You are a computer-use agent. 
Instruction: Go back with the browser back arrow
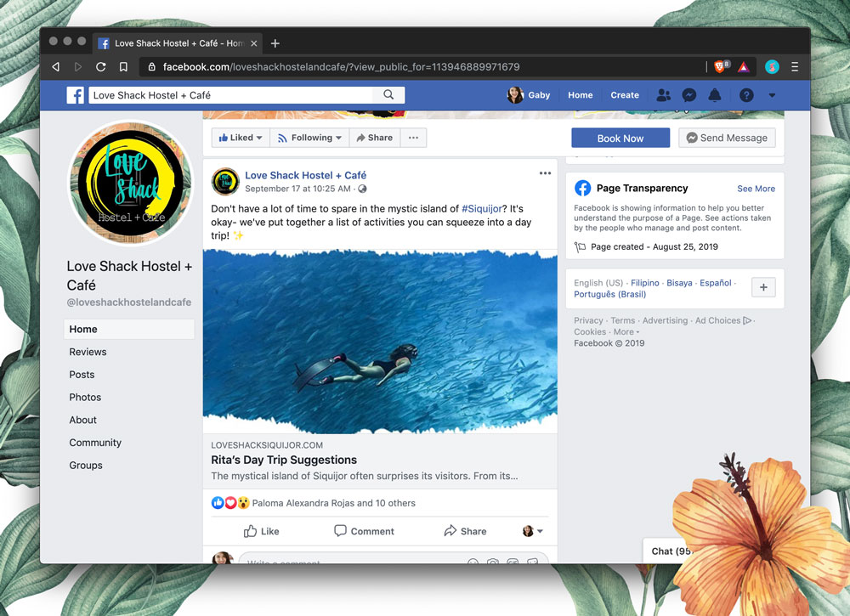56,66
